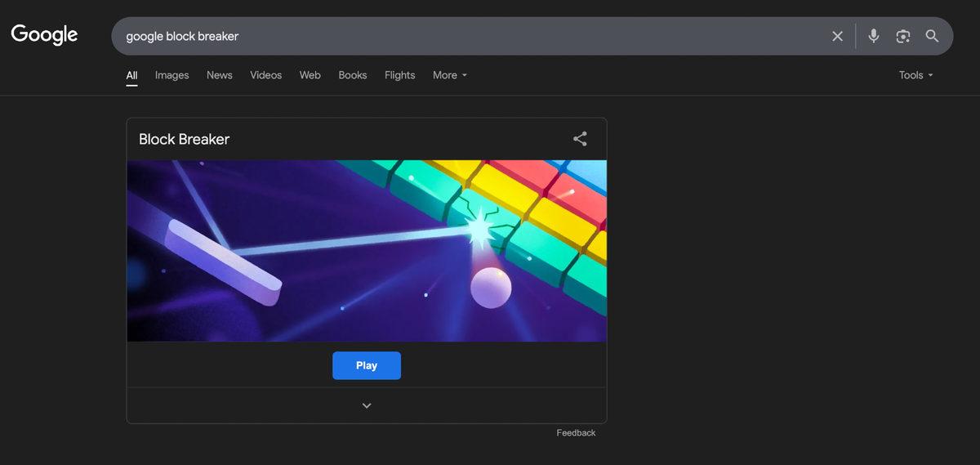Share the Block Breaker game card
The width and height of the screenshot is (980, 465).
[580, 139]
